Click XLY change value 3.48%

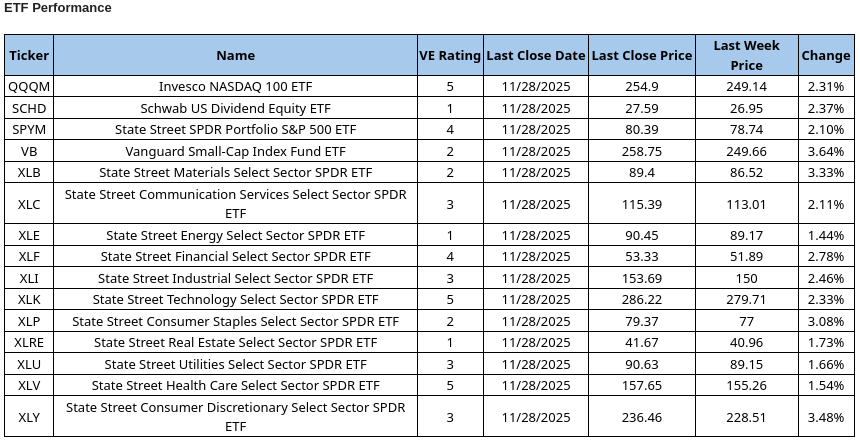825,416
